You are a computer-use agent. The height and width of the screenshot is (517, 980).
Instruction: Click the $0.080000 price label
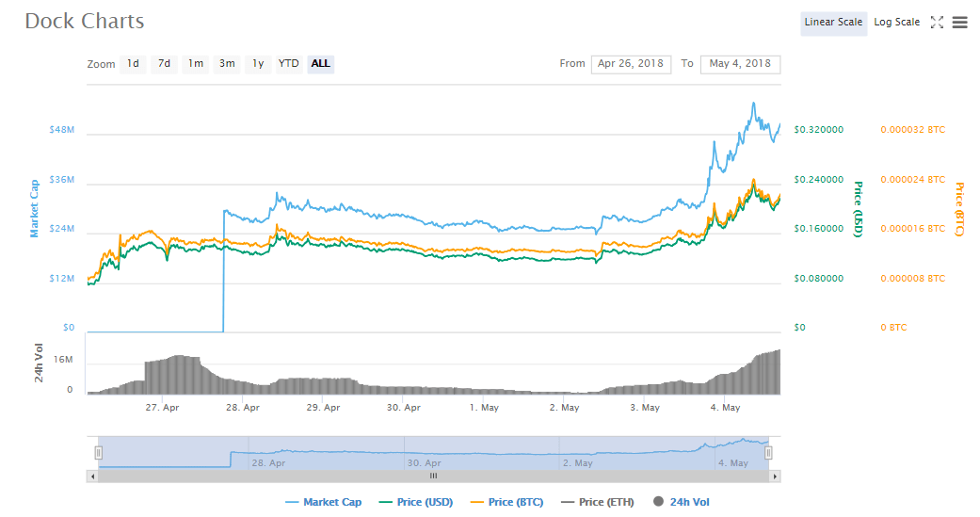[x=819, y=278]
